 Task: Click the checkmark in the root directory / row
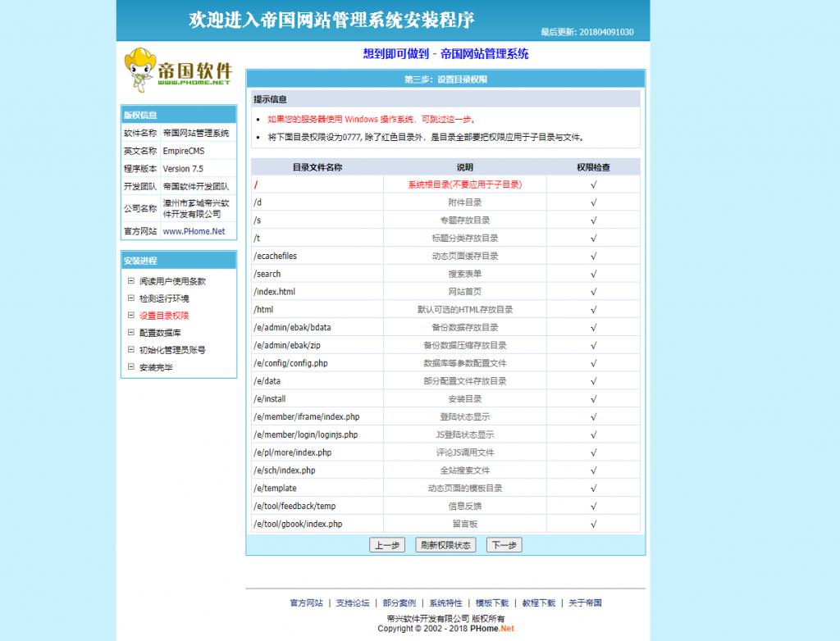592,184
